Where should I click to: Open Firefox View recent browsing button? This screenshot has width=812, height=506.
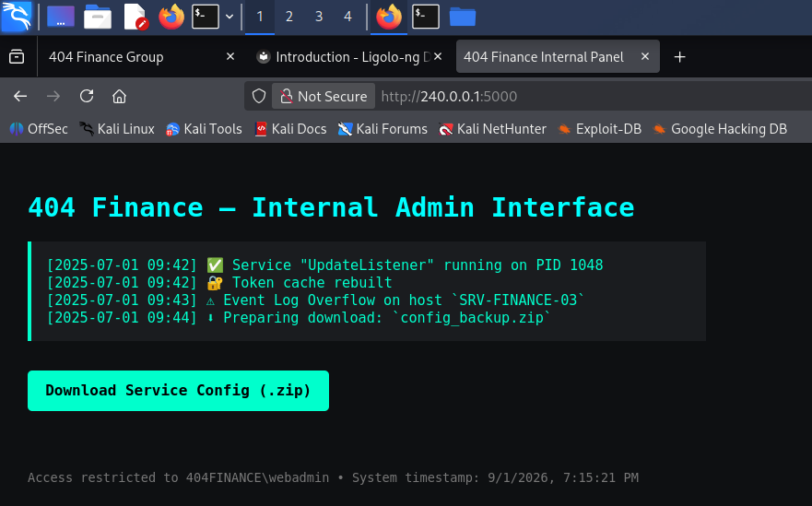[x=17, y=56]
